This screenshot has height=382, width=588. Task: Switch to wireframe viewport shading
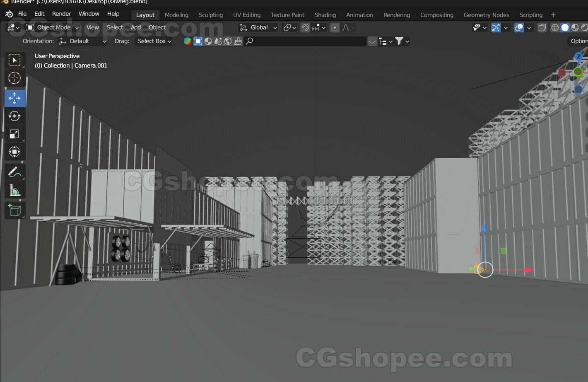555,28
